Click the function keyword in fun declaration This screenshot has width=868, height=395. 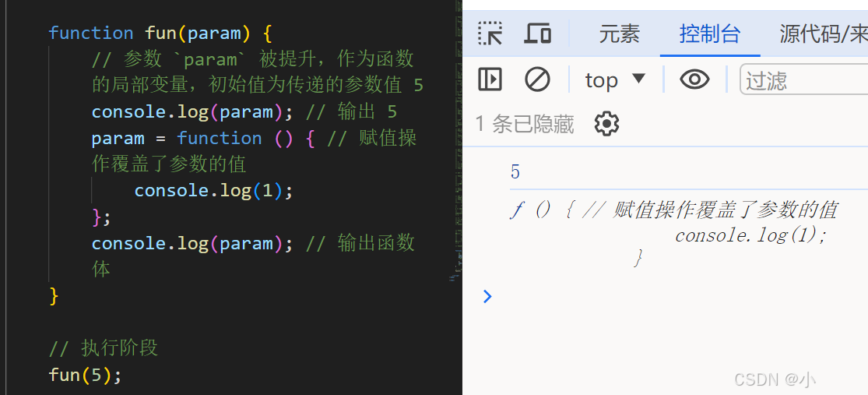(x=91, y=34)
